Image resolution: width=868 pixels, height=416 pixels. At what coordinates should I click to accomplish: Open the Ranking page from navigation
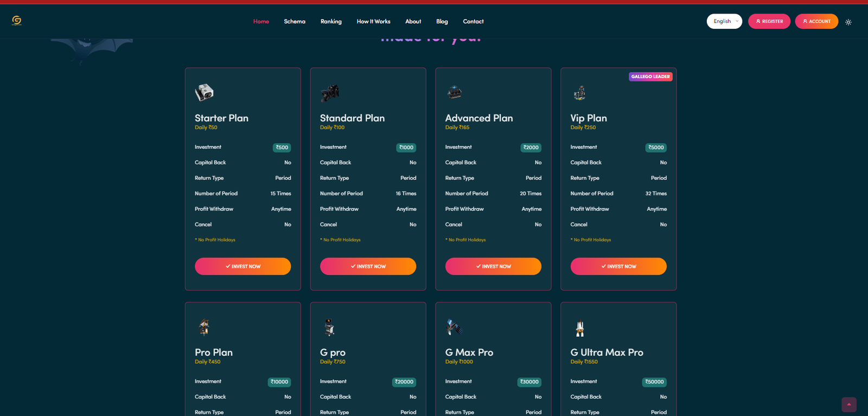point(331,22)
